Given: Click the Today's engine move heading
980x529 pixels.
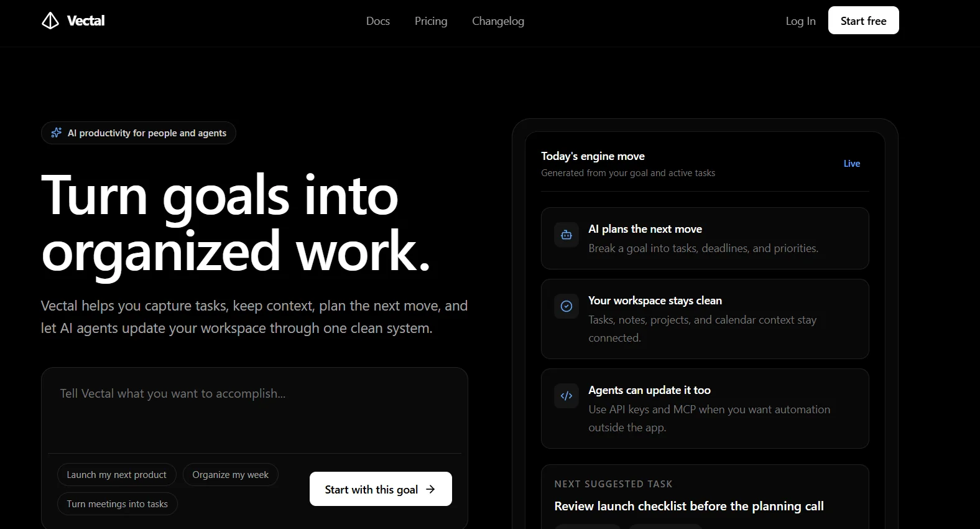Looking at the screenshot, I should (x=593, y=156).
